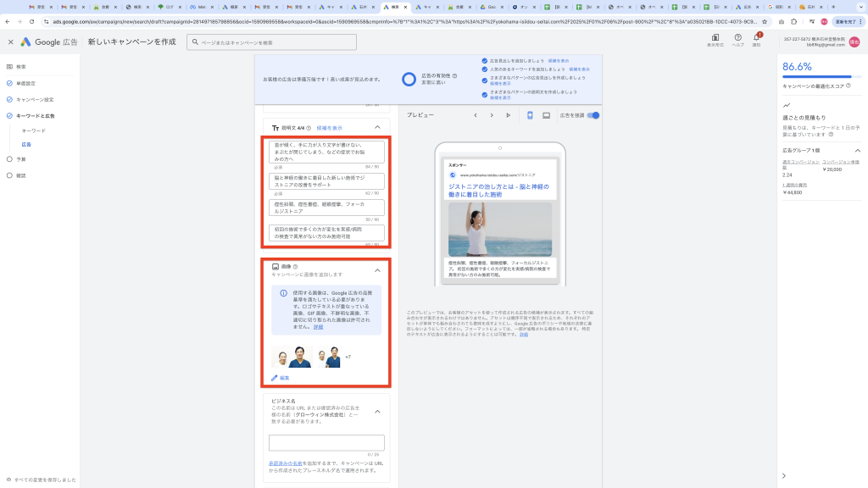
Task: Open the キーワード sub-step in sidebar
Action: (34, 130)
